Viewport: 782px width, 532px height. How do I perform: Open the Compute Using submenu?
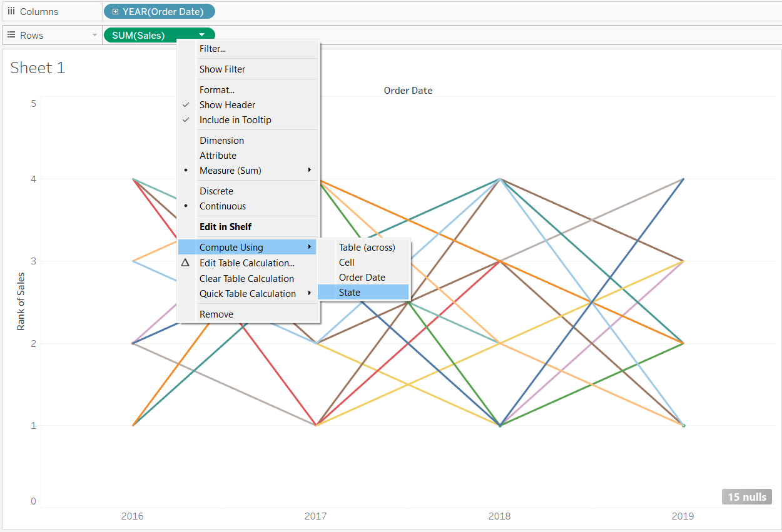click(x=247, y=247)
